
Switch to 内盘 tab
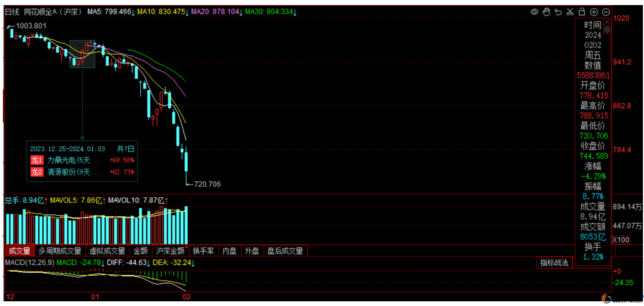coord(230,251)
